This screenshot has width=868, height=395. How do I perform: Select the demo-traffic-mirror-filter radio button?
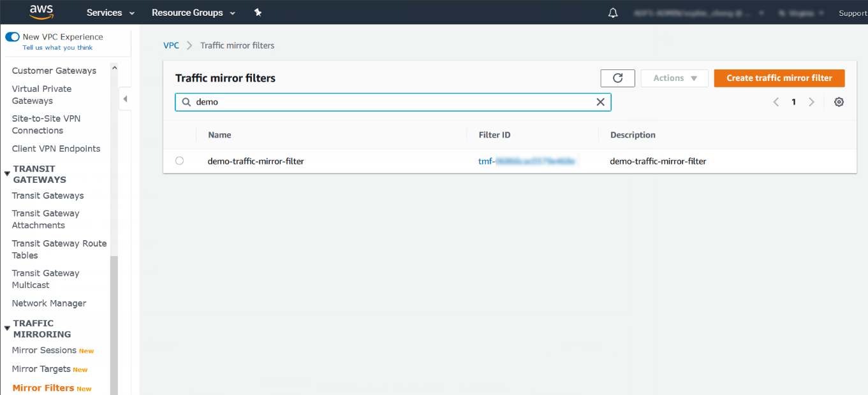tap(179, 161)
